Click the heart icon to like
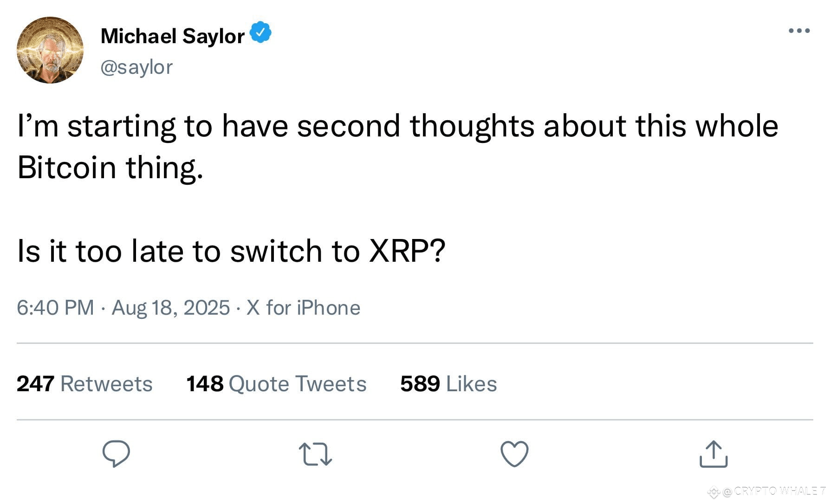Viewport: 830px width, 504px height. 514,455
